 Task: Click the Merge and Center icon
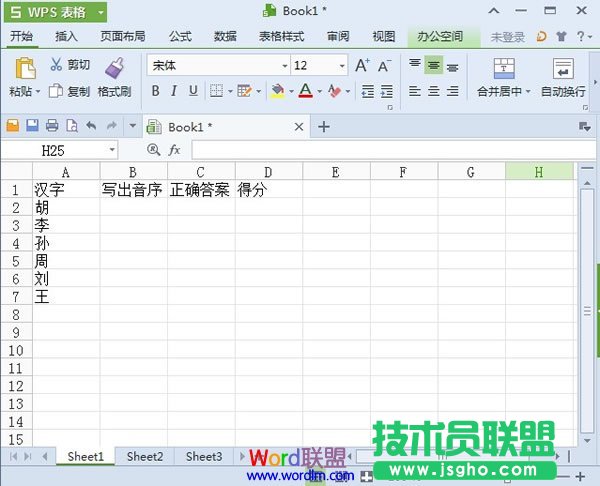click(x=504, y=68)
